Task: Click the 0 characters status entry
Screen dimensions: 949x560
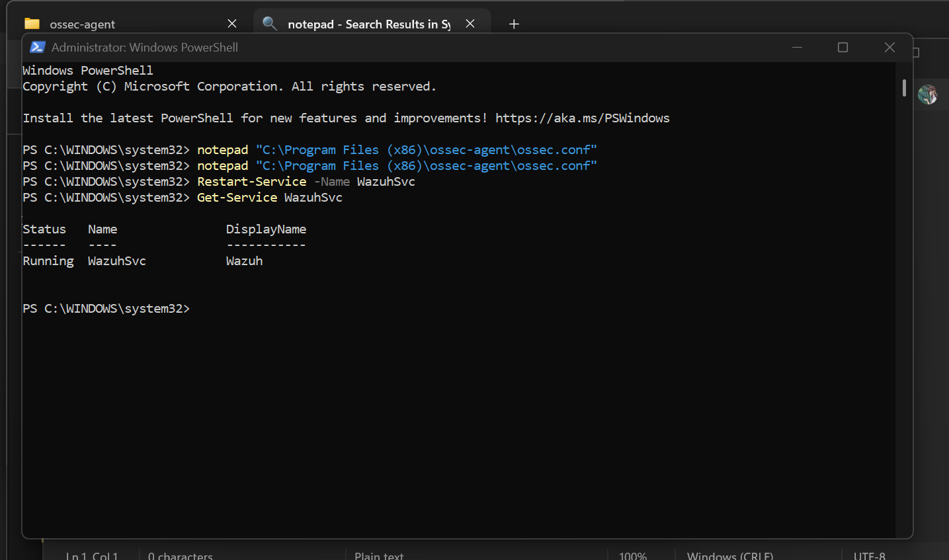Action: [180, 555]
